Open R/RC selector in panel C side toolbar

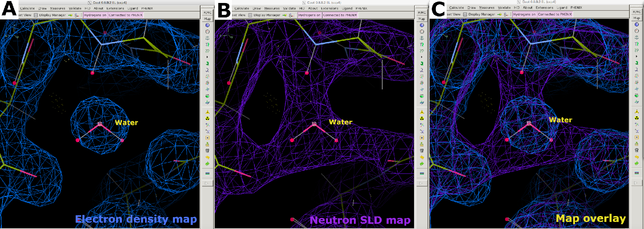(x=637, y=12)
